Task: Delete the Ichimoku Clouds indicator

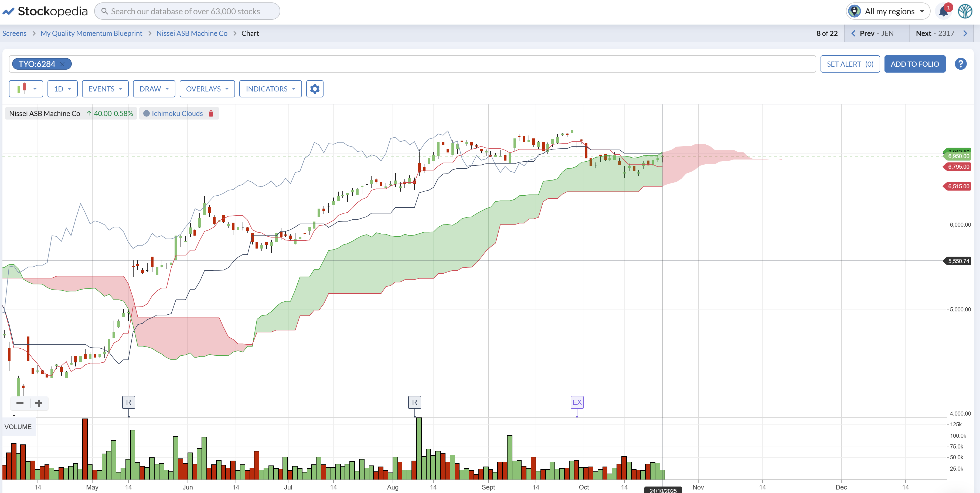Action: point(211,113)
